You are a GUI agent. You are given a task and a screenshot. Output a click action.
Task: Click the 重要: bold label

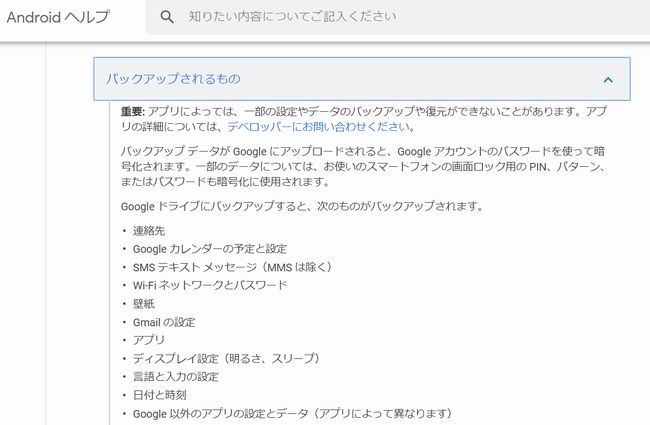coord(133,112)
